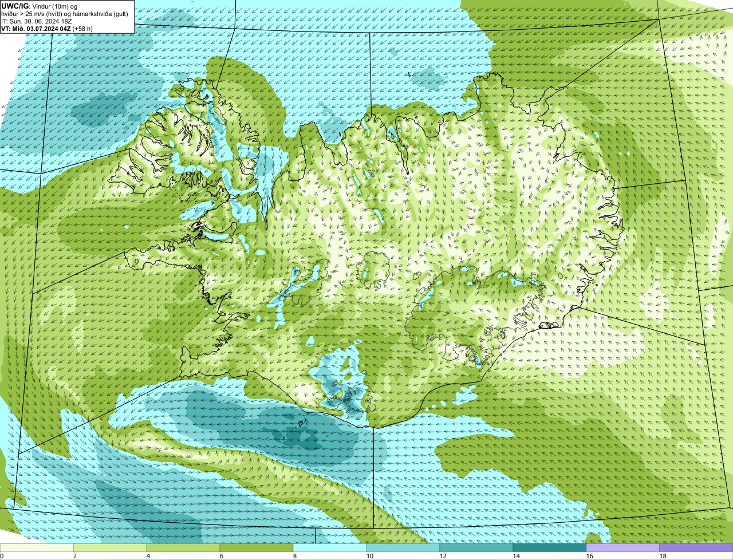Click the "6" scale label on the color bar
Viewport: 733px width, 560px height.
(x=222, y=556)
